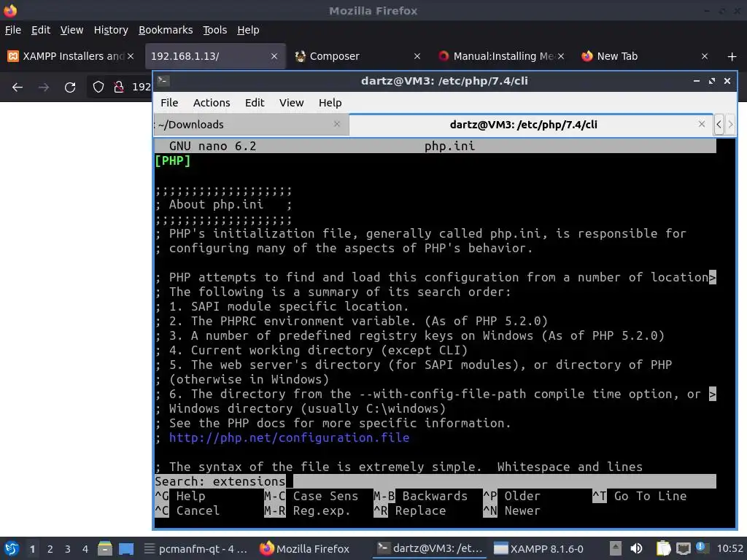Image resolution: width=747 pixels, height=560 pixels.
Task: Open the terminal Help menu
Action: 330,103
